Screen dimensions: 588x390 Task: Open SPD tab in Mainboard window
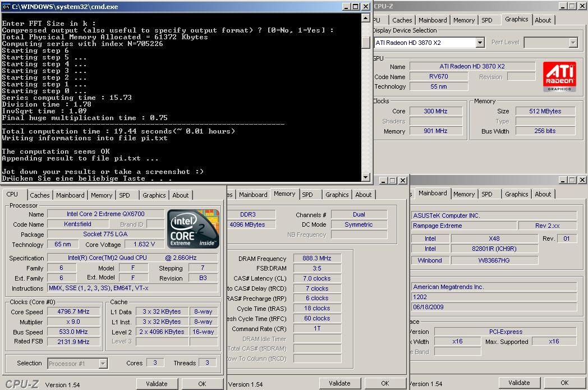(x=487, y=194)
